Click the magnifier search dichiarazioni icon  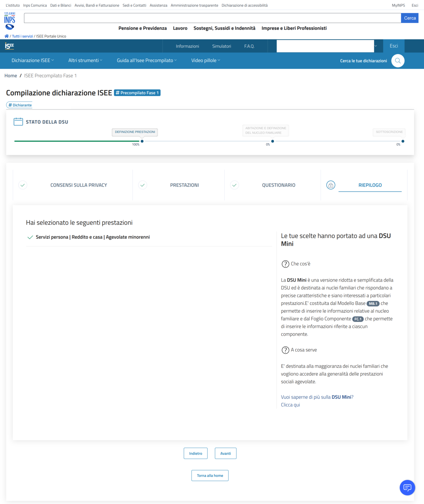(x=398, y=61)
